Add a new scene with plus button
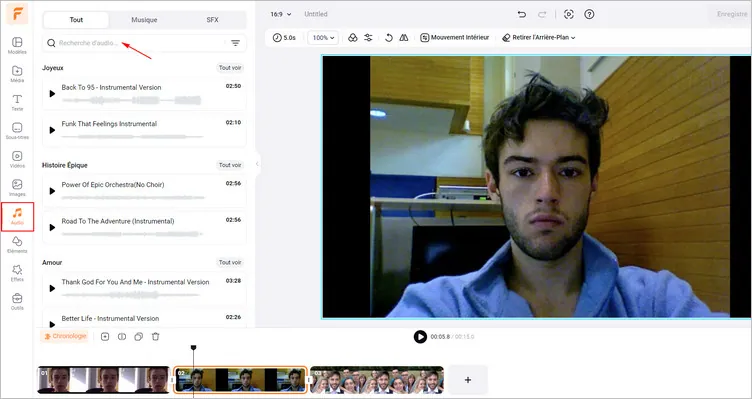The width and height of the screenshot is (752, 399). click(468, 380)
